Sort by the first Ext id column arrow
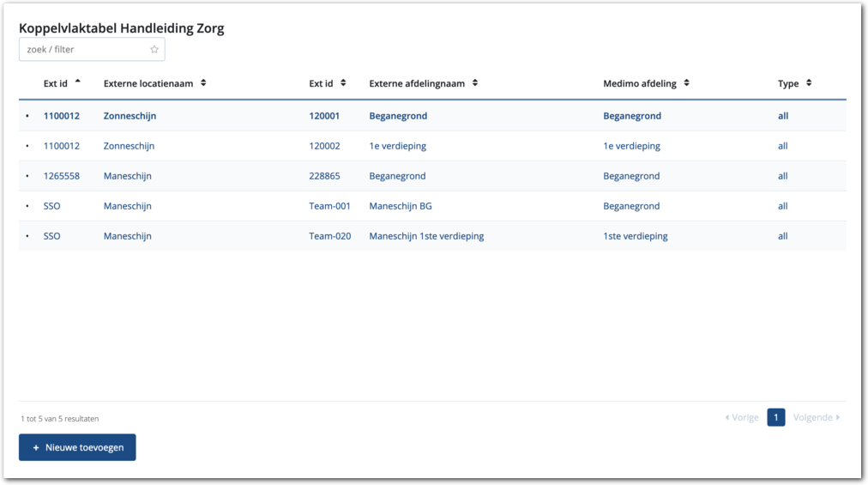The width and height of the screenshot is (868, 485). click(x=78, y=82)
